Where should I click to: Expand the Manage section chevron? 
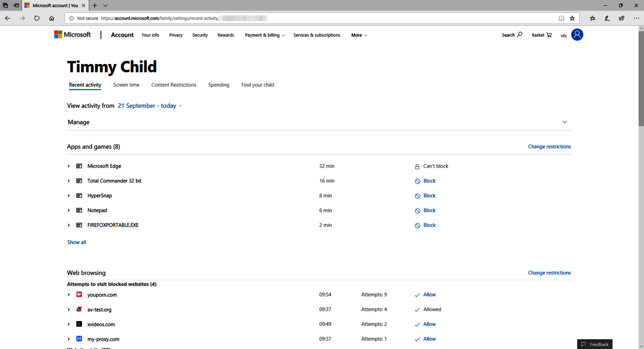pos(564,122)
